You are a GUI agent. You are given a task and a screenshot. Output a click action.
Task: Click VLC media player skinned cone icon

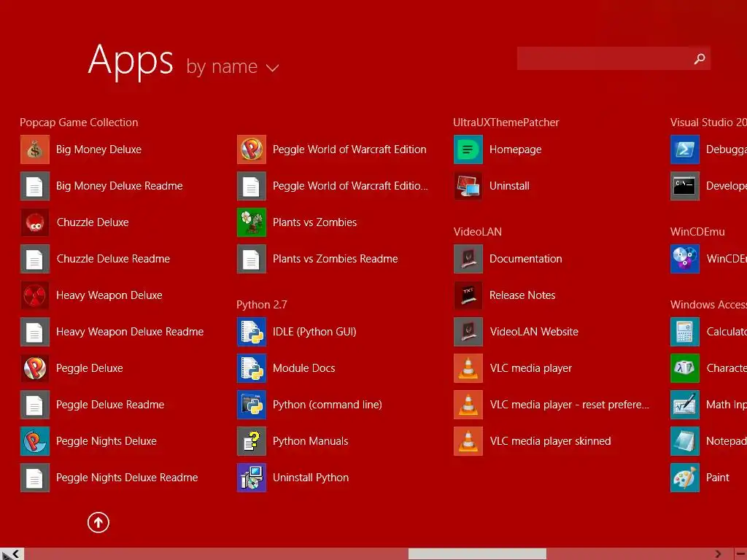tap(468, 441)
